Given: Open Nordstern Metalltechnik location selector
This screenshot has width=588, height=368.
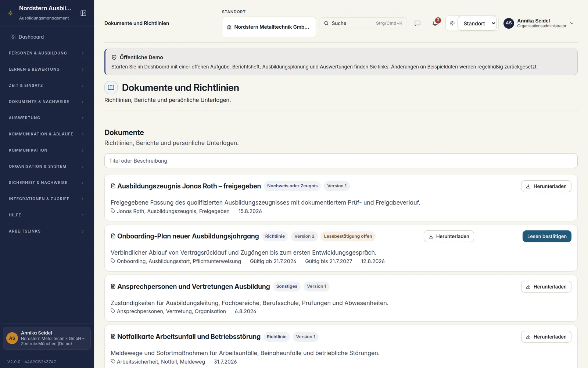Looking at the screenshot, I should [269, 27].
